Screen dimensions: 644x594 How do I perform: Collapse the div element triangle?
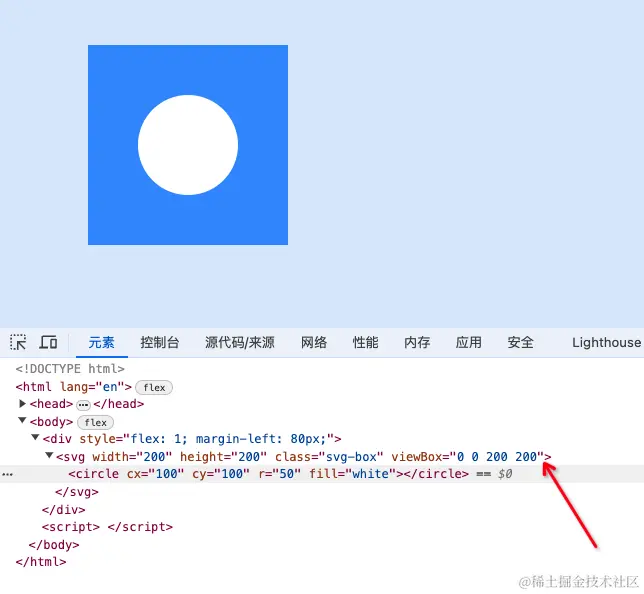[36, 437]
